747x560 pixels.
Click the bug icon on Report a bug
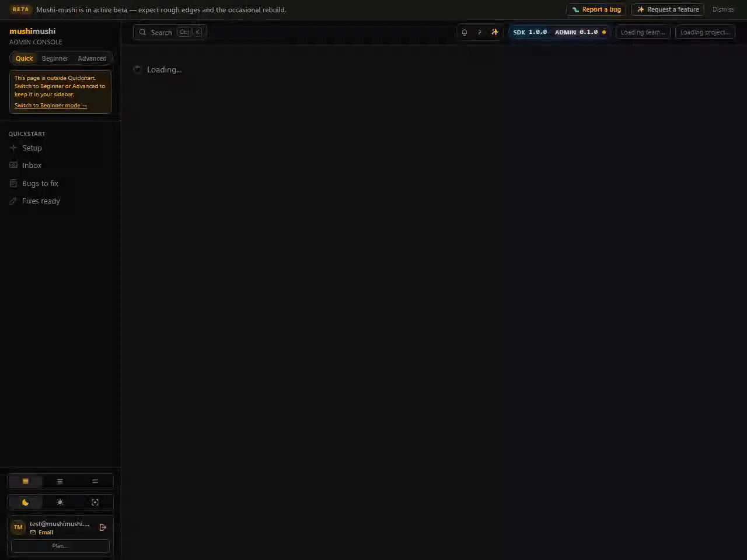[575, 10]
